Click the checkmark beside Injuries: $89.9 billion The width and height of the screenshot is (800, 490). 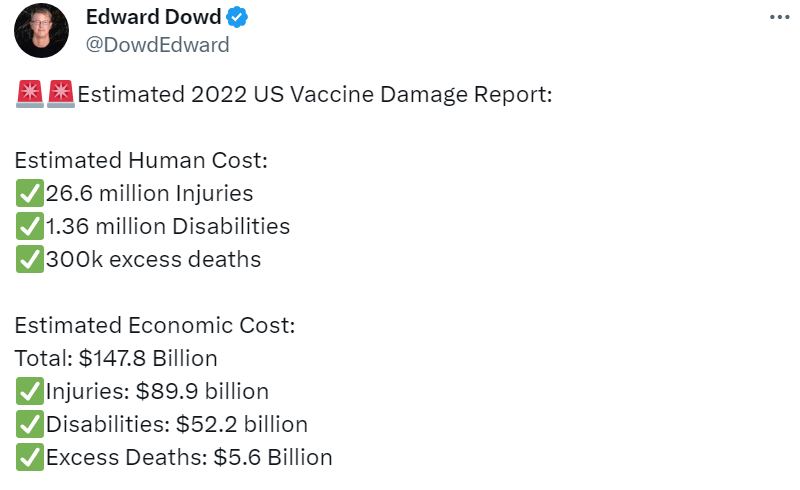tap(30, 391)
